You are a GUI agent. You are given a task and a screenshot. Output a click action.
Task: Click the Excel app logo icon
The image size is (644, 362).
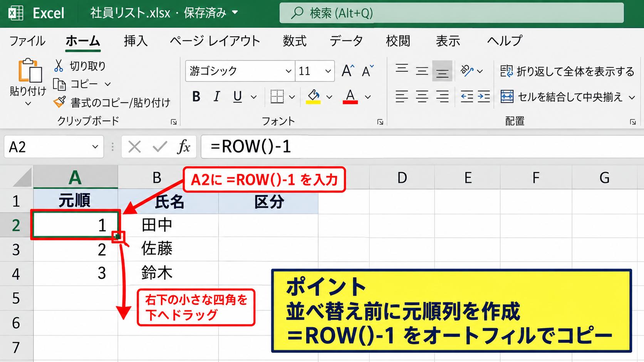pyautogui.click(x=16, y=13)
